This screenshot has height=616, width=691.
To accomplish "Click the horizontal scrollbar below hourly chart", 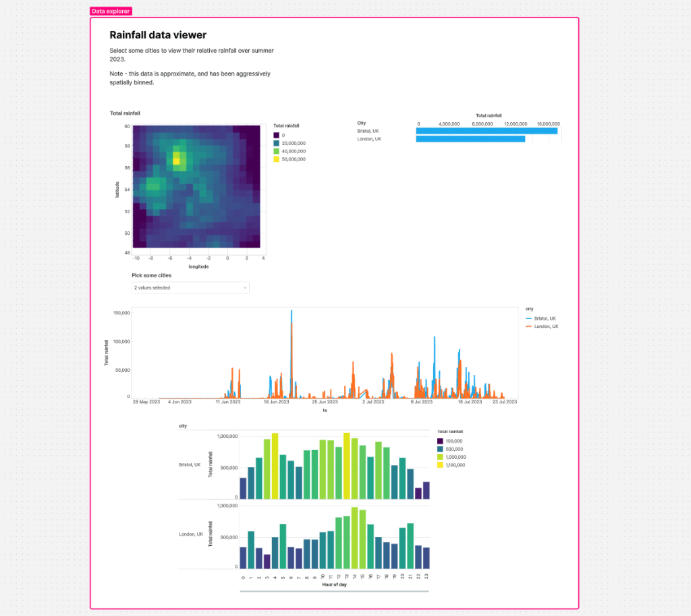I will coord(334,591).
